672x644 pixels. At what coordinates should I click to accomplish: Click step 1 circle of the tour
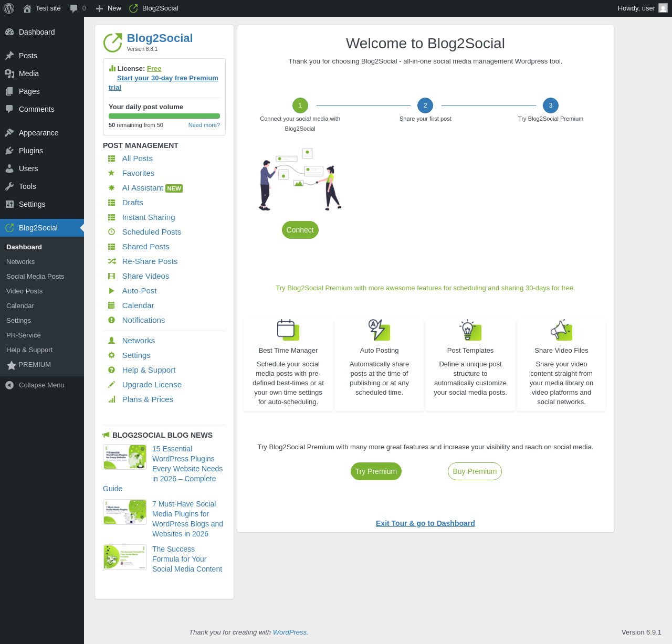300,105
